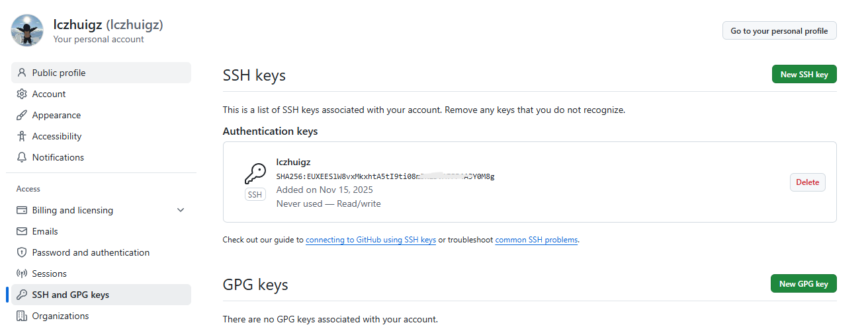Click the Notifications bell icon
868x327 pixels.
[22, 157]
